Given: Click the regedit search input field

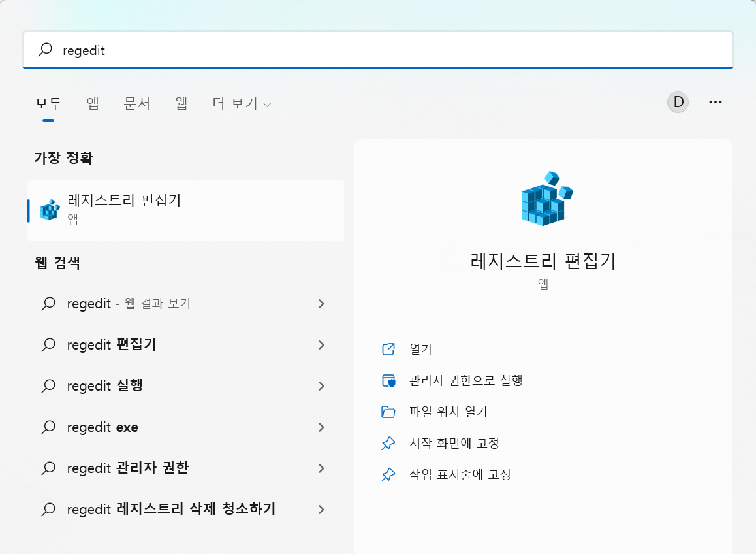Looking at the screenshot, I should point(377,50).
